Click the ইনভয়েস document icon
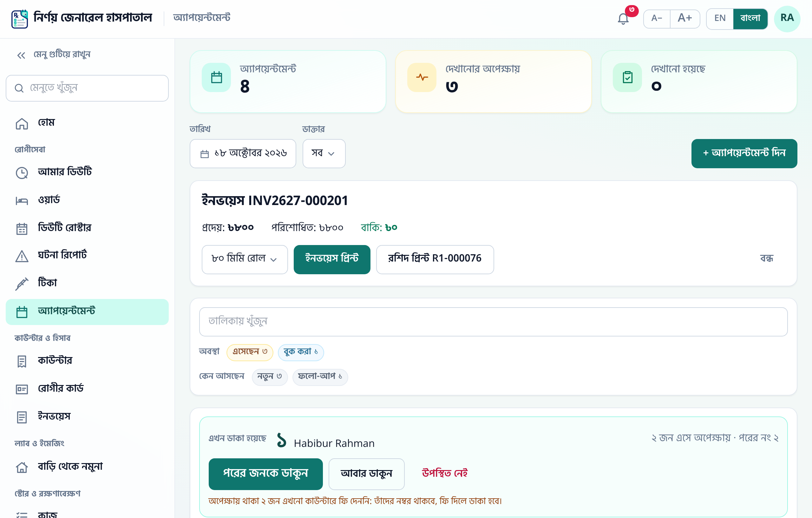 coord(22,417)
